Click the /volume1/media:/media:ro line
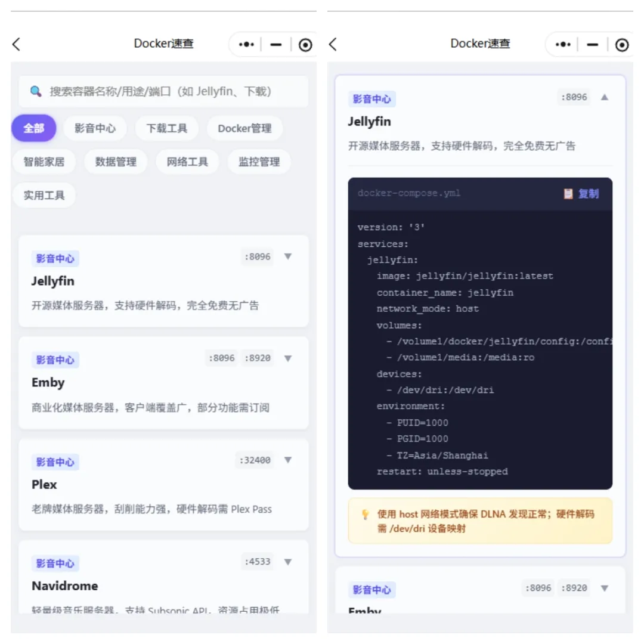The height and width of the screenshot is (644, 644). 460,357
